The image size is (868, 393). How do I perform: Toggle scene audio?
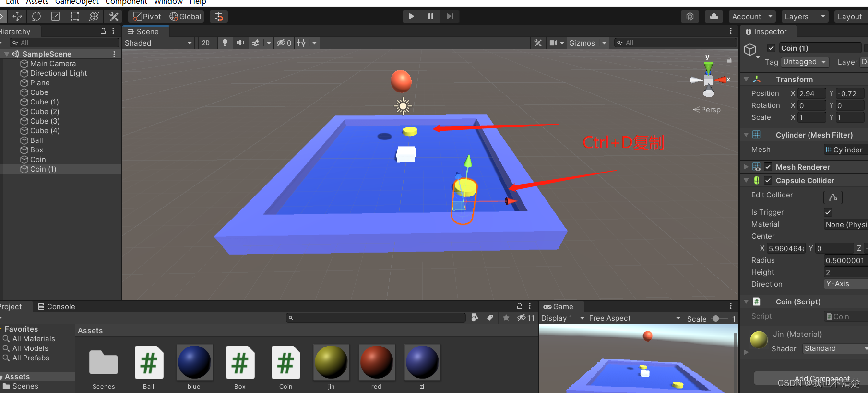coord(240,43)
